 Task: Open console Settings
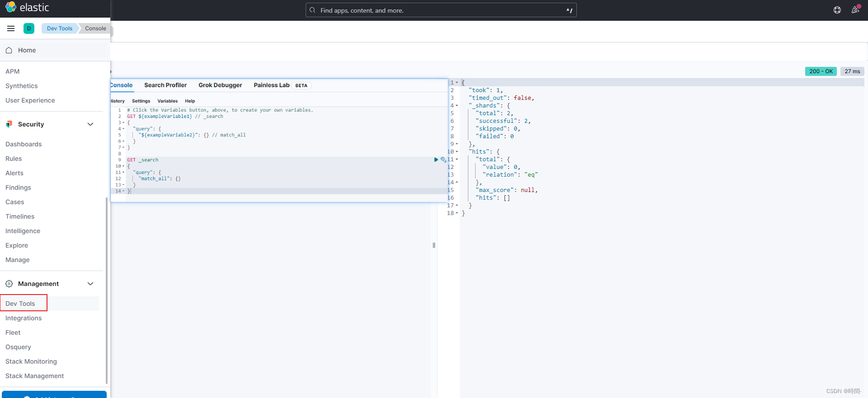pos(141,101)
